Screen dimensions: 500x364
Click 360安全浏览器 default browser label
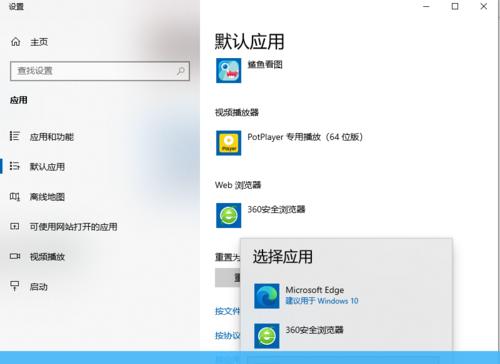tap(276, 209)
